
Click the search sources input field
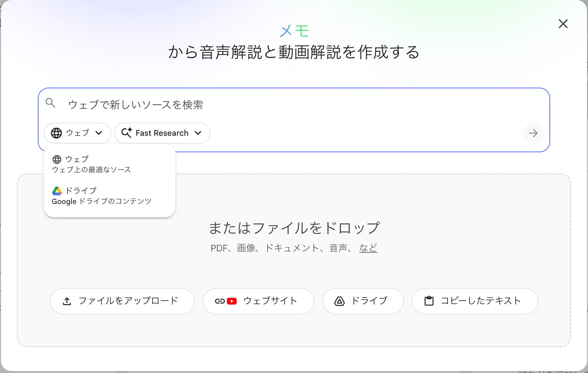tap(230, 105)
